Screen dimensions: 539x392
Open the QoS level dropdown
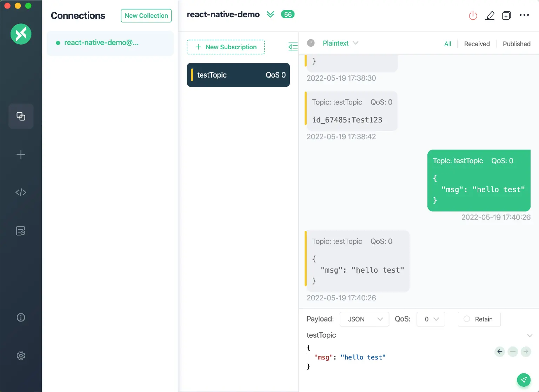[x=431, y=319]
